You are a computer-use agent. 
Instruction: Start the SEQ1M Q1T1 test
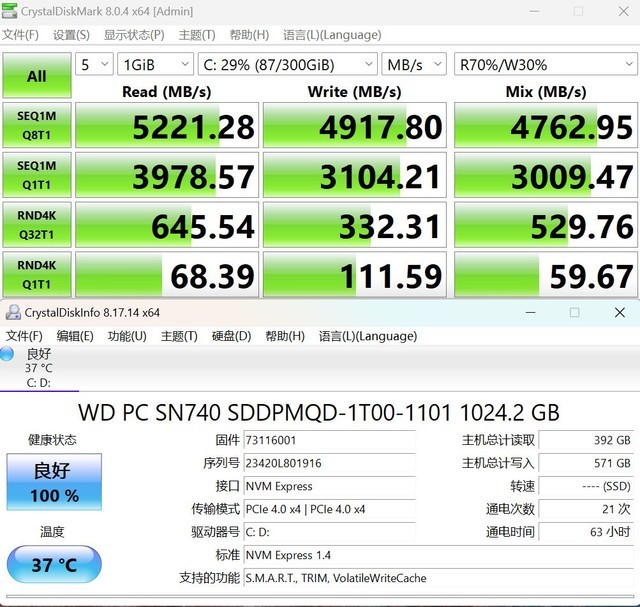pos(37,175)
